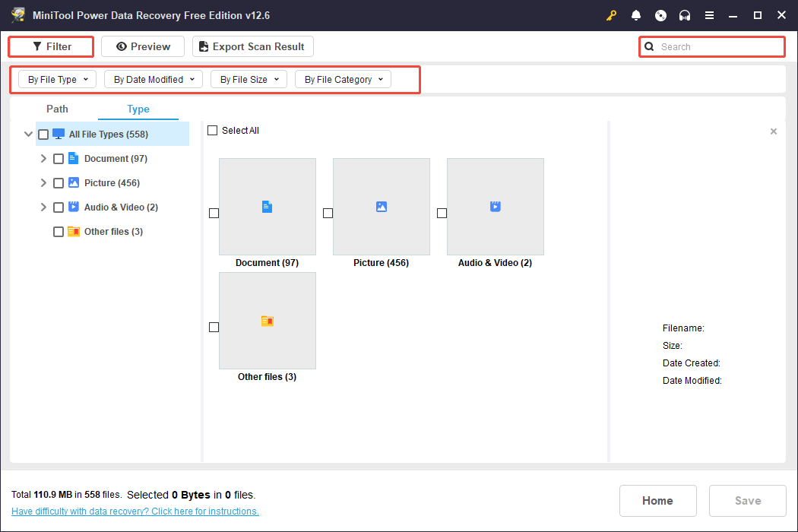Close the preview pane with X icon

tap(774, 131)
